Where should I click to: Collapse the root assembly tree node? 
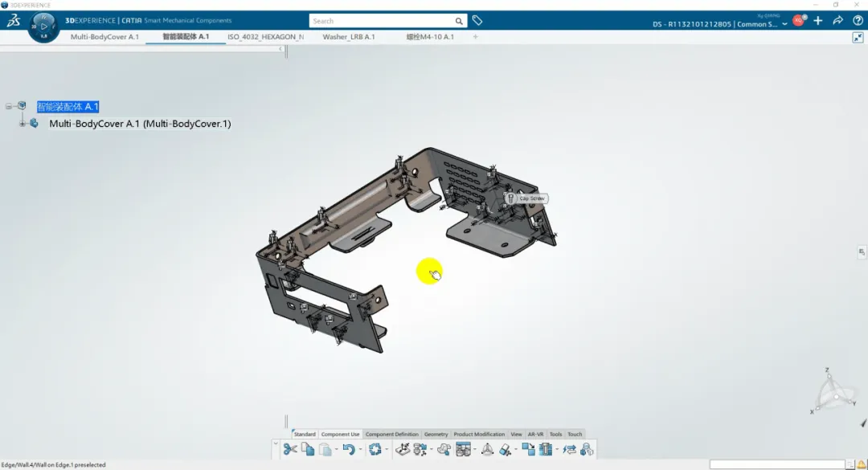[9, 106]
